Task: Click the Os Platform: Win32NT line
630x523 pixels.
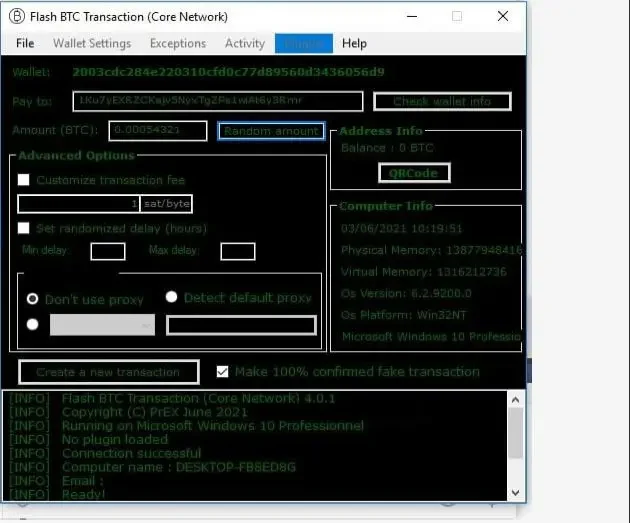Action: 403,315
